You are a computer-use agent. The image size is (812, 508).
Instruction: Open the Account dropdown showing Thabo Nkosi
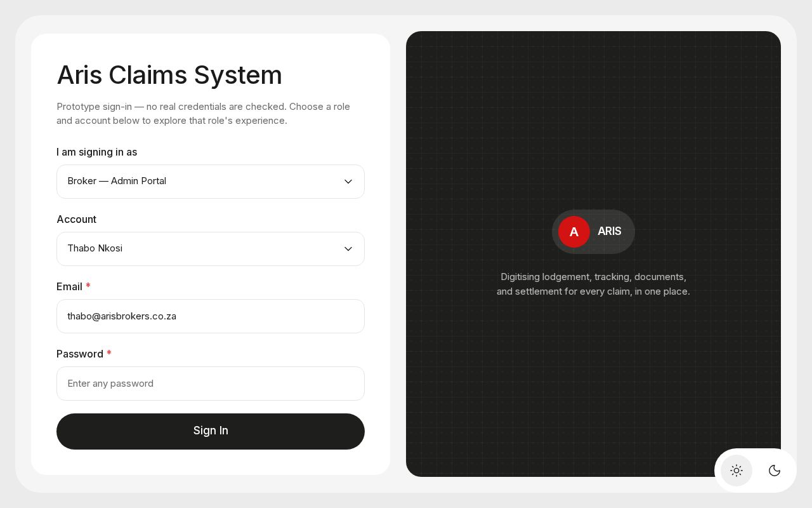(211, 249)
